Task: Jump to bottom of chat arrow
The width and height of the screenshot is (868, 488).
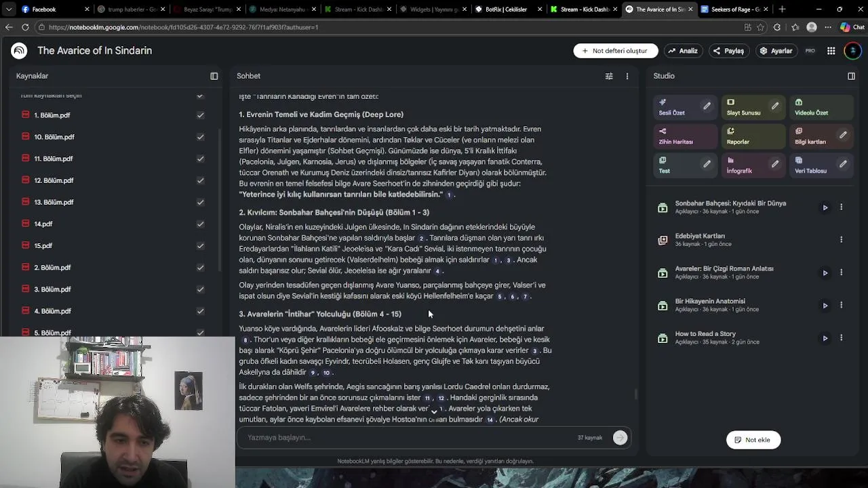Action: (x=434, y=411)
